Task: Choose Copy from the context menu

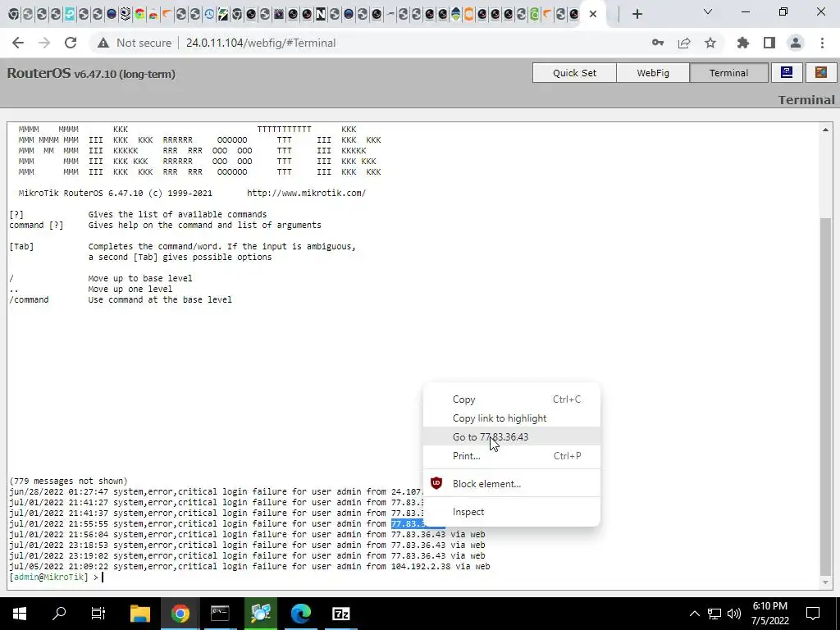Action: (x=512, y=399)
